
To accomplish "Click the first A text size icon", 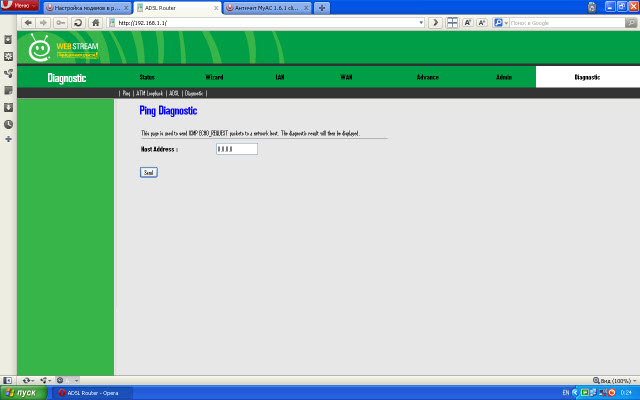I will point(468,23).
